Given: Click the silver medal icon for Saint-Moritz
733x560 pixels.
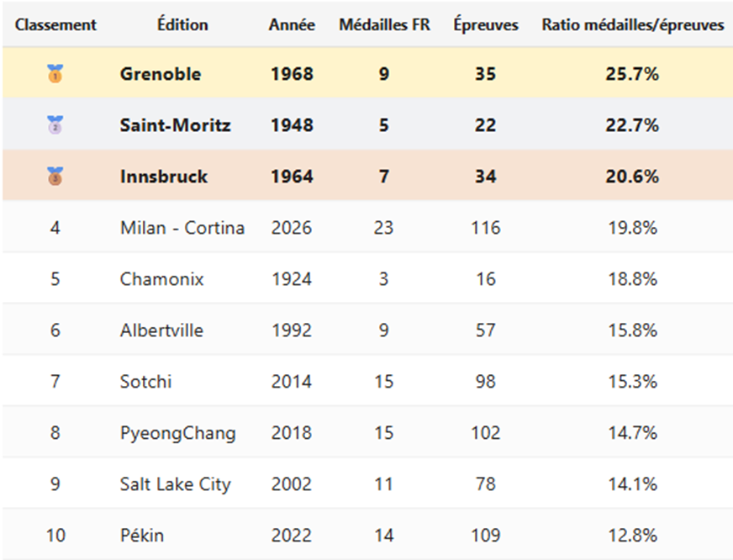Looking at the screenshot, I should (x=55, y=125).
